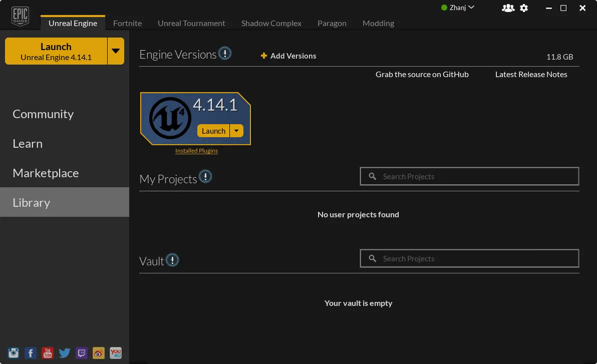The width and height of the screenshot is (597, 364).
Task: Open the Community section
Action: [x=64, y=114]
